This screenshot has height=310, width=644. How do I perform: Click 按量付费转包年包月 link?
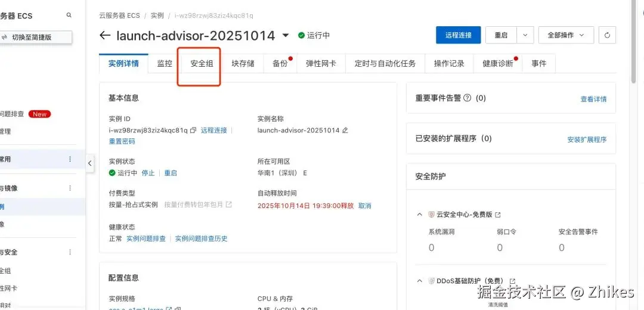tap(193, 204)
